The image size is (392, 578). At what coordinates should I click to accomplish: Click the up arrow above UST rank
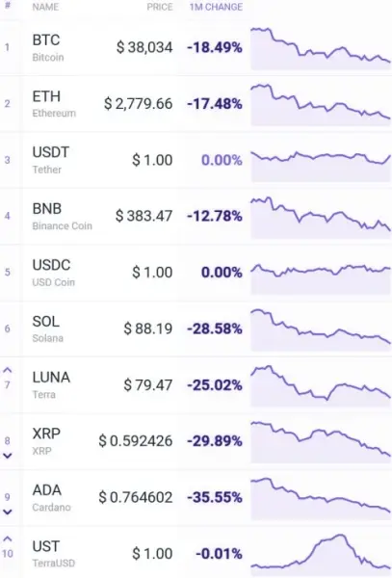coord(8,539)
